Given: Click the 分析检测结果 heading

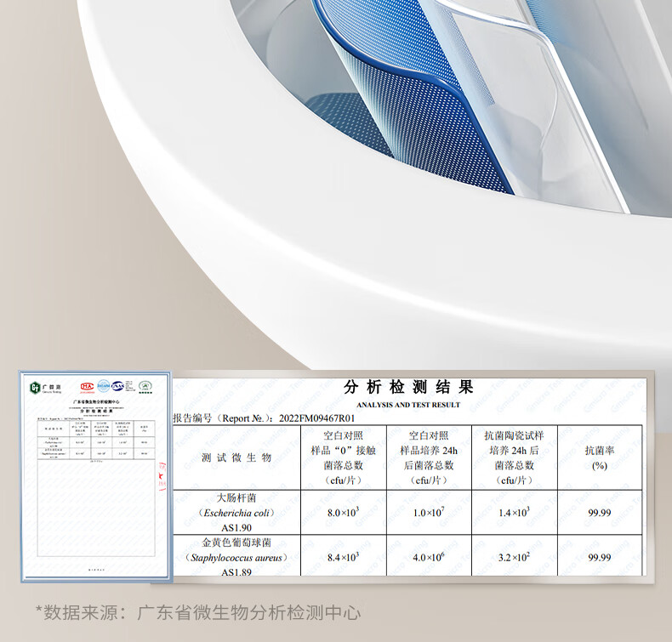Looking at the screenshot, I should coord(408,387).
